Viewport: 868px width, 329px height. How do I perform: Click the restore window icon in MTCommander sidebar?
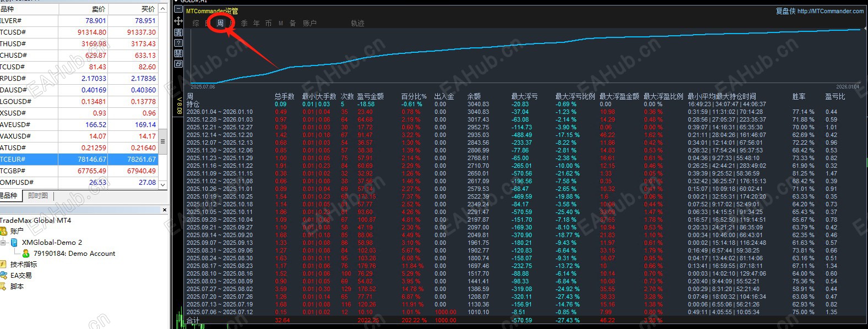pos(178,64)
